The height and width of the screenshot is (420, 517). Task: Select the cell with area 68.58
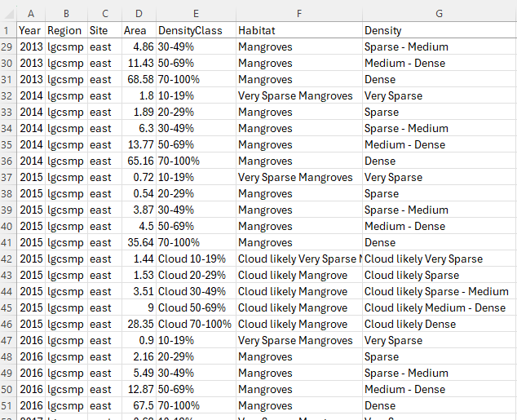tap(139, 79)
